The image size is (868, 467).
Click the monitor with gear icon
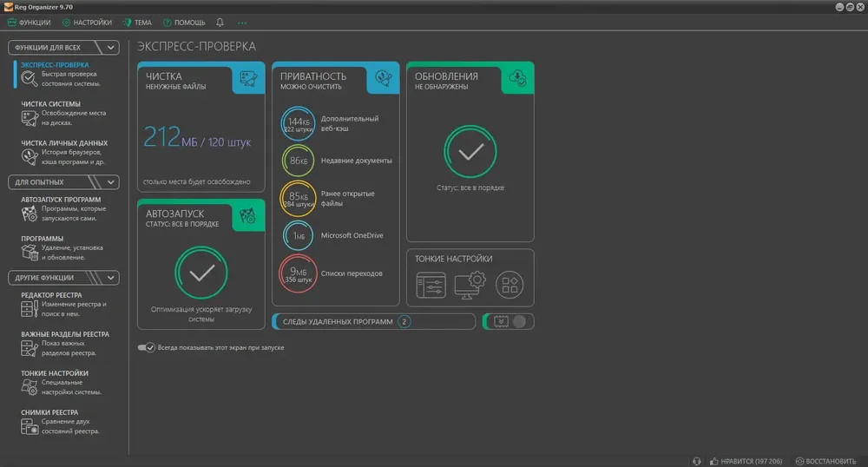[x=470, y=283]
